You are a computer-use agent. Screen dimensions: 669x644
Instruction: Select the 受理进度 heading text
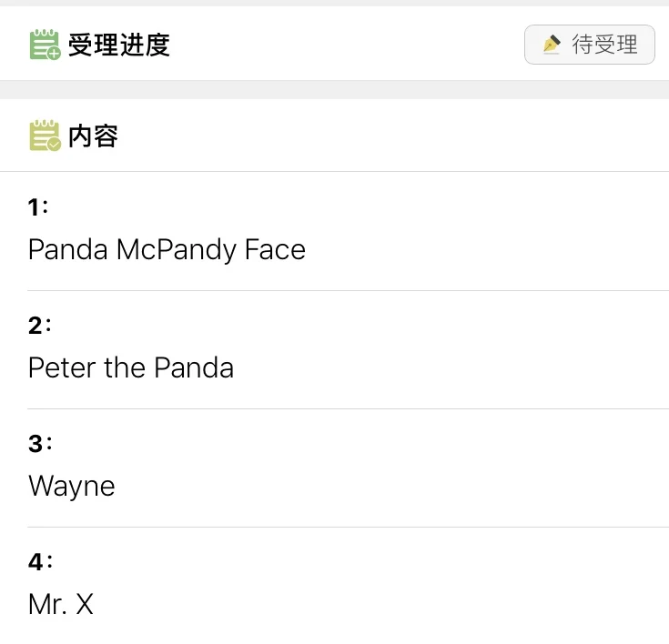click(x=119, y=45)
